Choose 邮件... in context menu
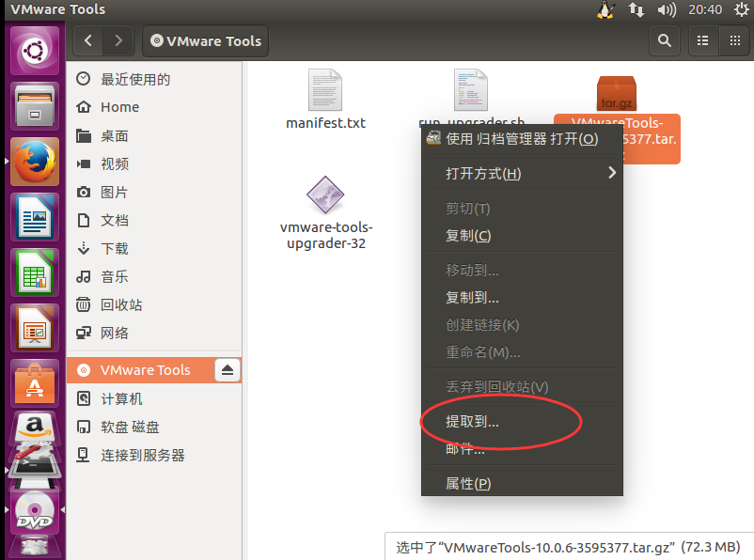Image resolution: width=754 pixels, height=560 pixels. (x=522, y=449)
